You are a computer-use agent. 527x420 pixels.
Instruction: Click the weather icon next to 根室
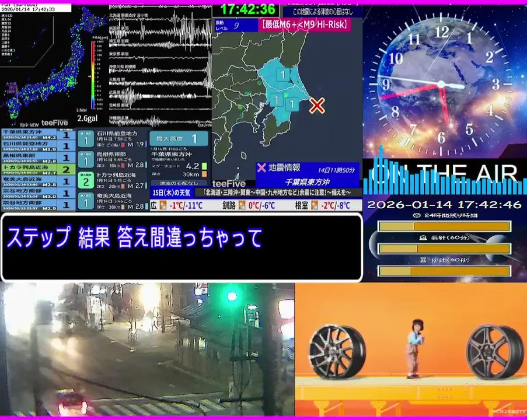tap(315, 205)
